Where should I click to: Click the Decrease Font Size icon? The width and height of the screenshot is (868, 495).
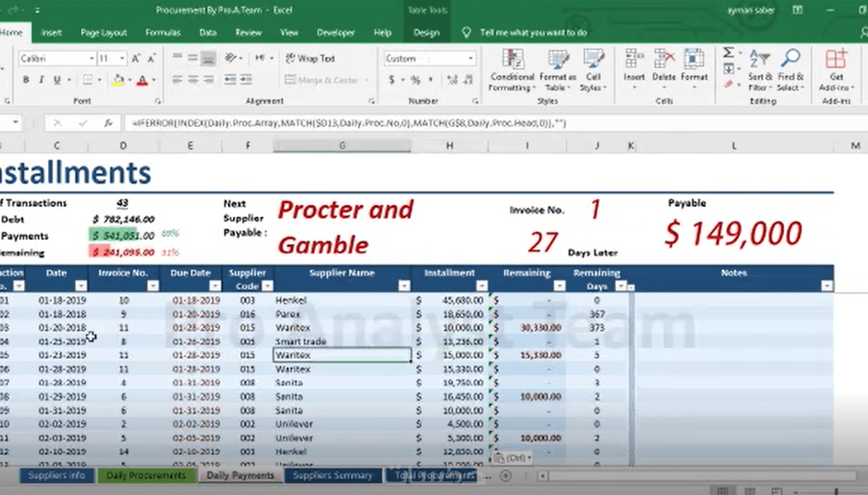coord(152,58)
